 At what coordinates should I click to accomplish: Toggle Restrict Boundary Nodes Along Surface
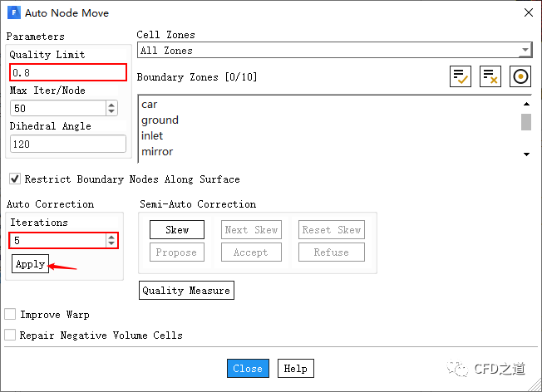pyautogui.click(x=14, y=179)
